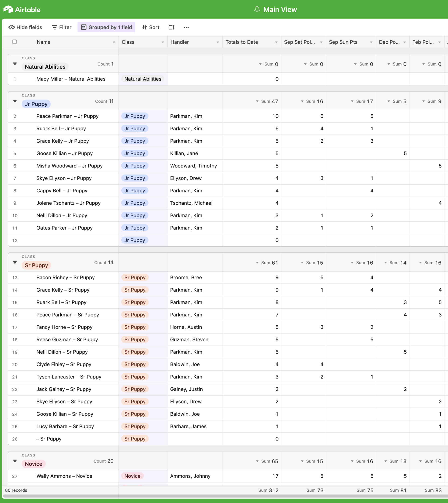Click handler cell Gainey, Justin

coord(187,389)
